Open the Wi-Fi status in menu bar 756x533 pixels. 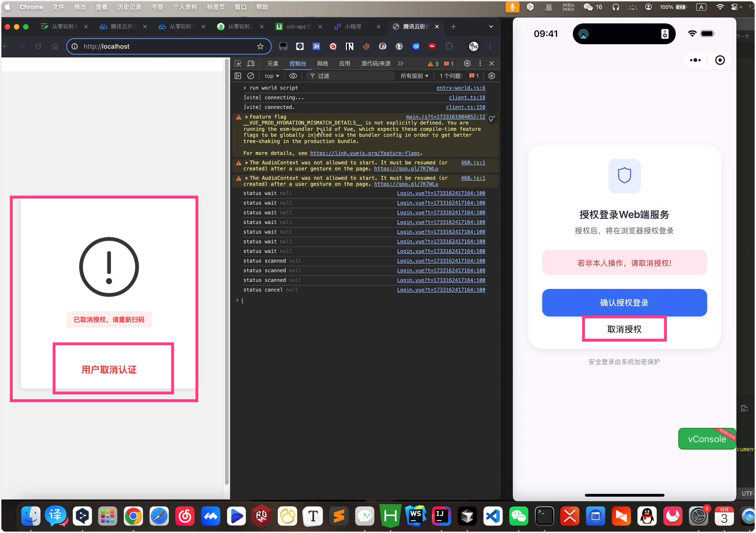pos(720,7)
